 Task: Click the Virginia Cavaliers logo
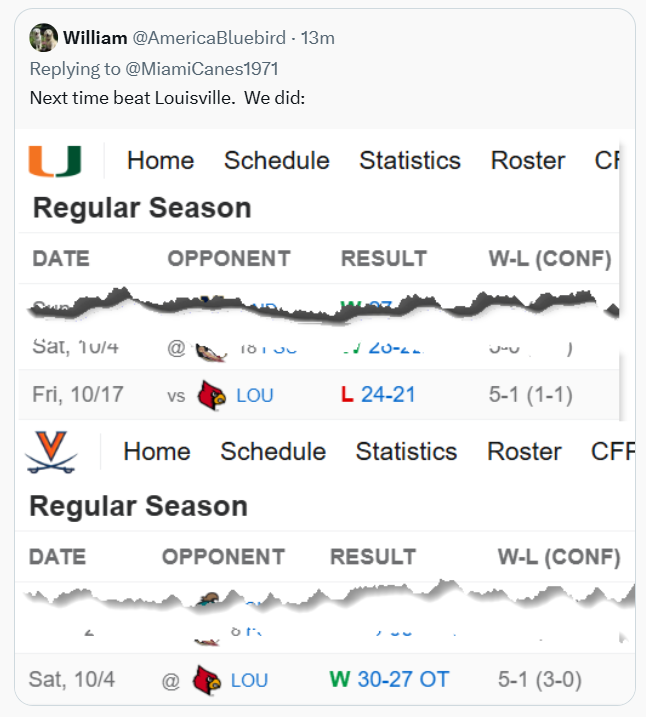(51, 452)
